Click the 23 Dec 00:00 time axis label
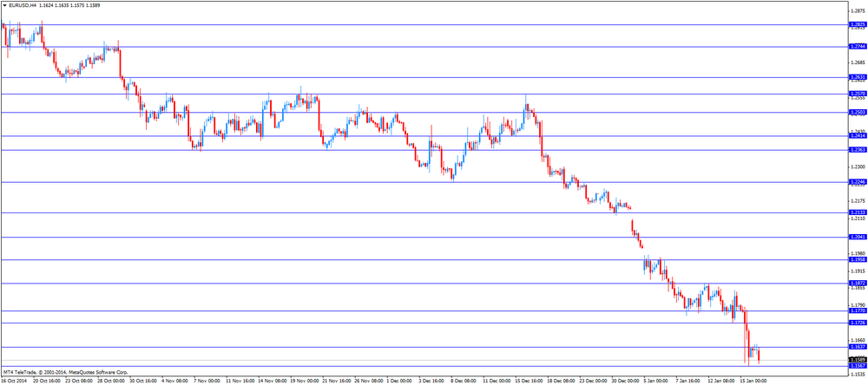 click(593, 382)
